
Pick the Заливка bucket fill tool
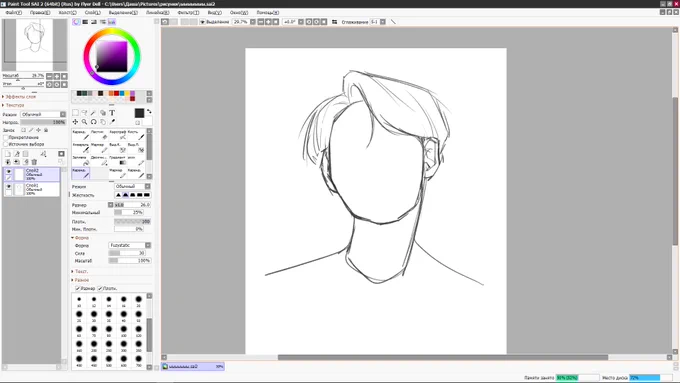81,160
